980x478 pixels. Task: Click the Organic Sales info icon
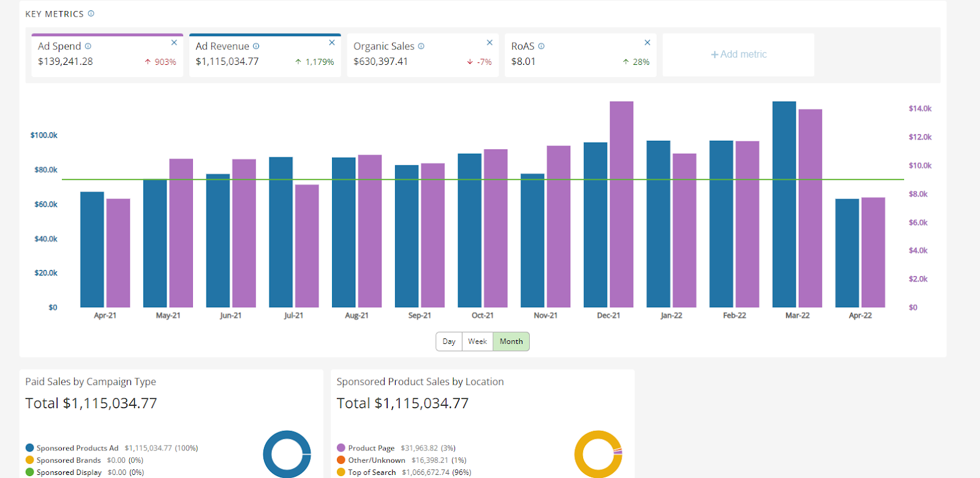tap(421, 46)
